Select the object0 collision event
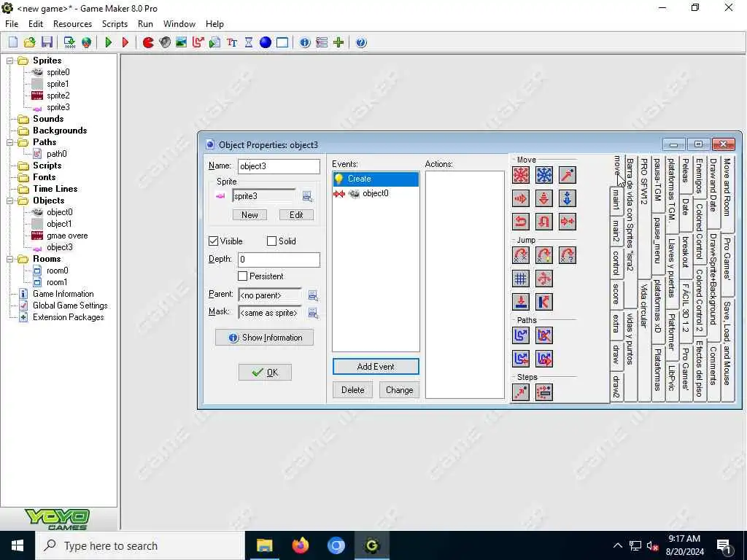Screen dimensions: 747x560 (376, 193)
